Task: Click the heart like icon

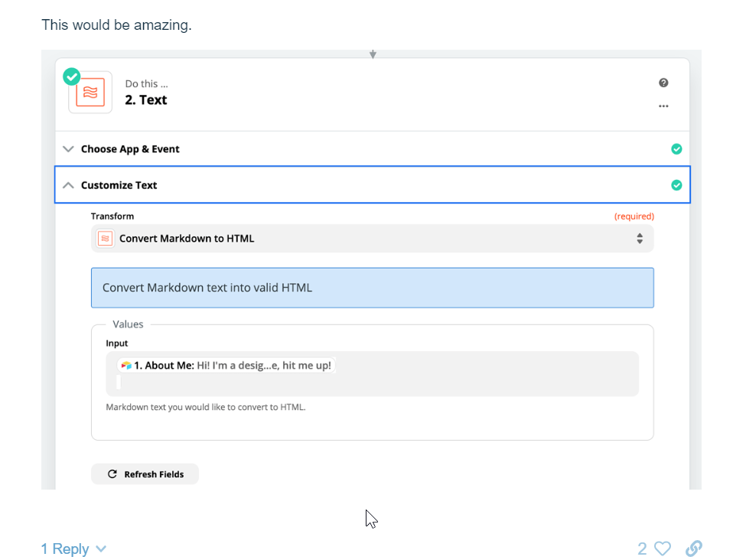Action: point(663,549)
